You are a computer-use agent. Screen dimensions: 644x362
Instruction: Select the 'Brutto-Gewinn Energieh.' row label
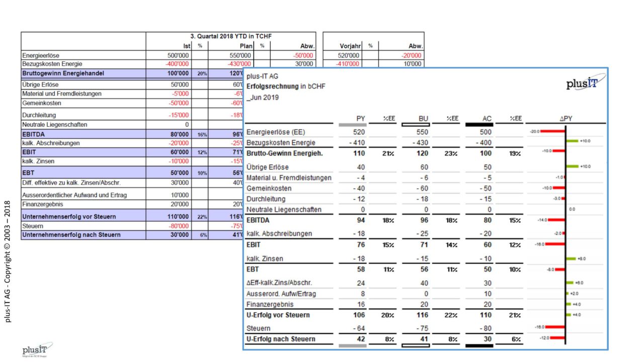284,153
